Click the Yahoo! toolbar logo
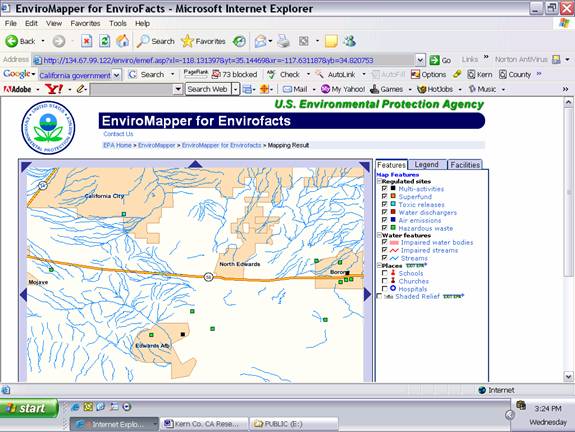The width and height of the screenshot is (575, 432). (54, 89)
